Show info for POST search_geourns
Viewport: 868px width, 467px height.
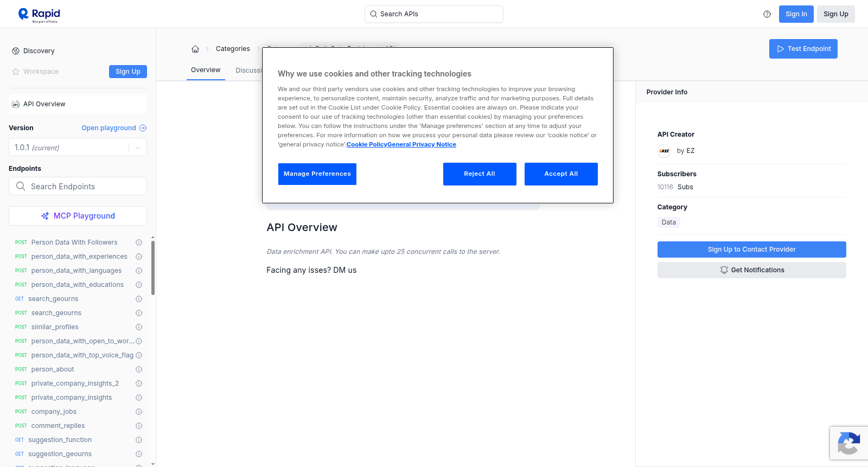[x=139, y=313]
